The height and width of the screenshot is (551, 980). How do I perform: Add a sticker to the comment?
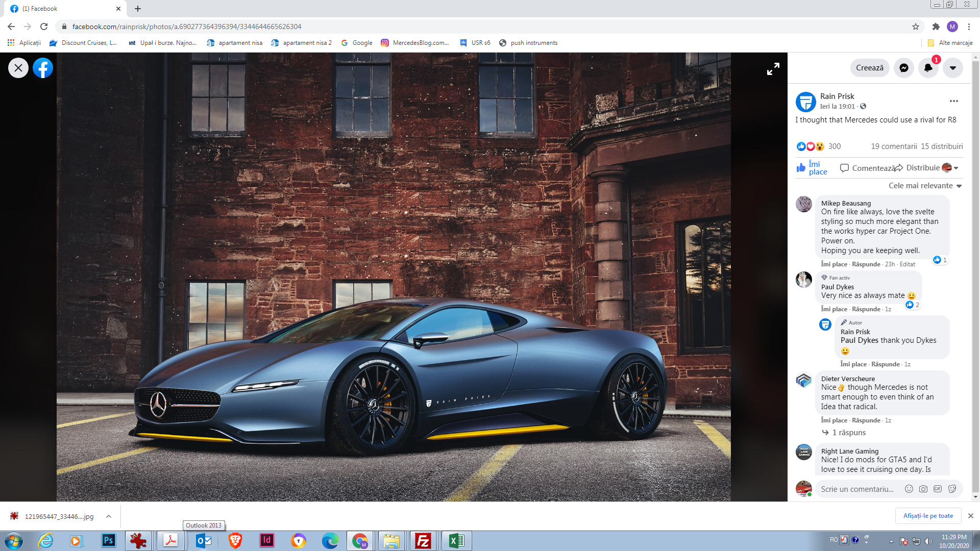pyautogui.click(x=952, y=489)
